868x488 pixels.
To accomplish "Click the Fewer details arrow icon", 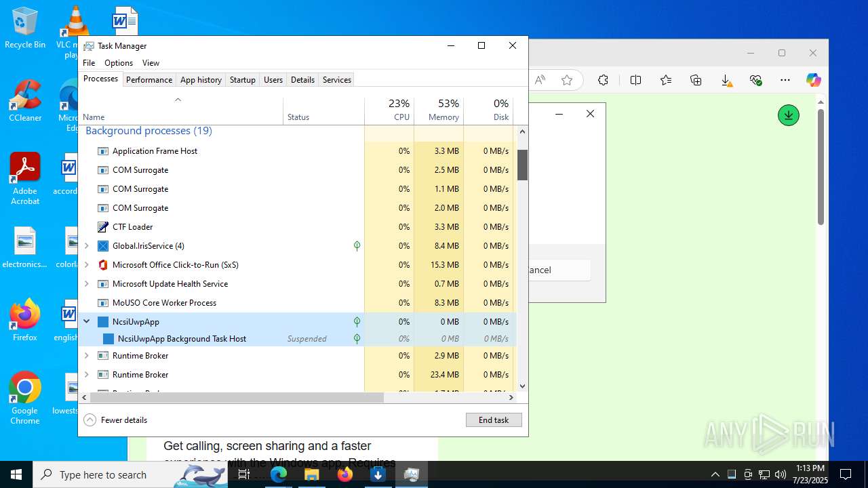I will click(90, 420).
